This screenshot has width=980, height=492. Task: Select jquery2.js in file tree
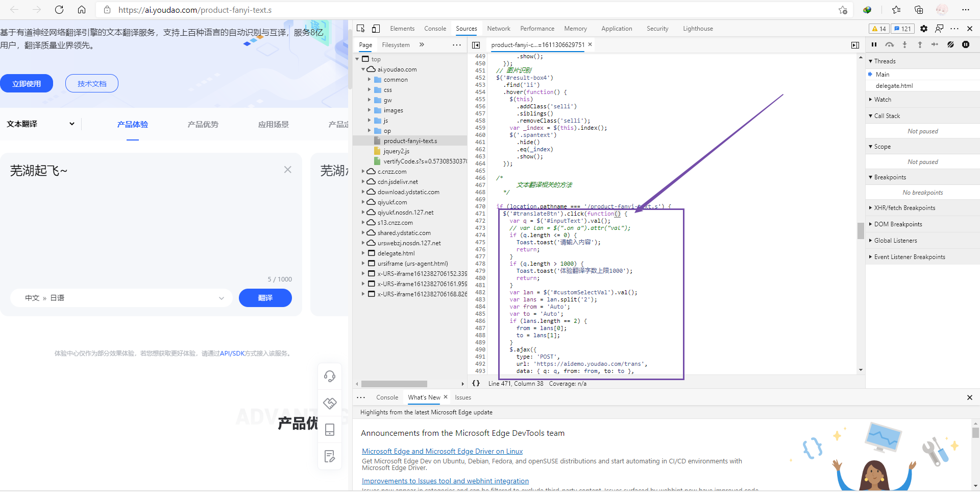click(396, 151)
